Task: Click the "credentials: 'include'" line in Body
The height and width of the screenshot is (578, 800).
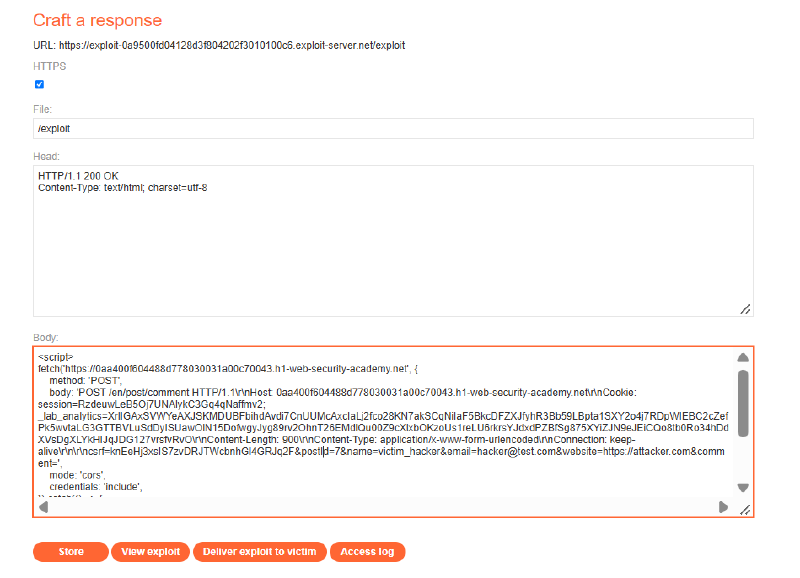Action: pyautogui.click(x=96, y=487)
